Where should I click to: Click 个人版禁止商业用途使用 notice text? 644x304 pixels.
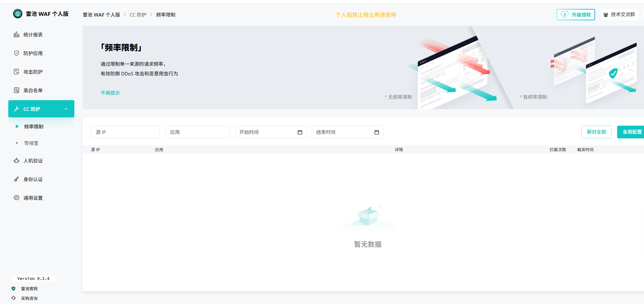[366, 15]
